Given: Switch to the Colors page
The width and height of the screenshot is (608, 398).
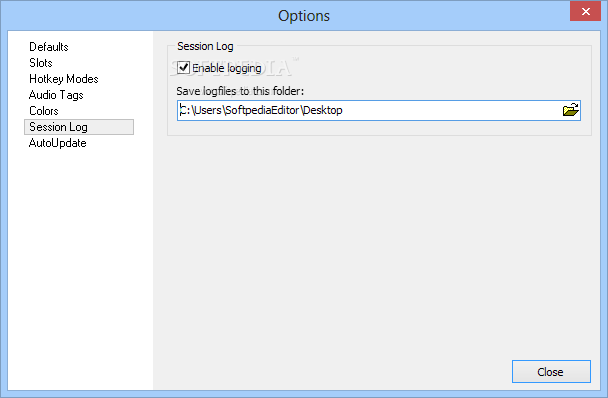Looking at the screenshot, I should (44, 111).
